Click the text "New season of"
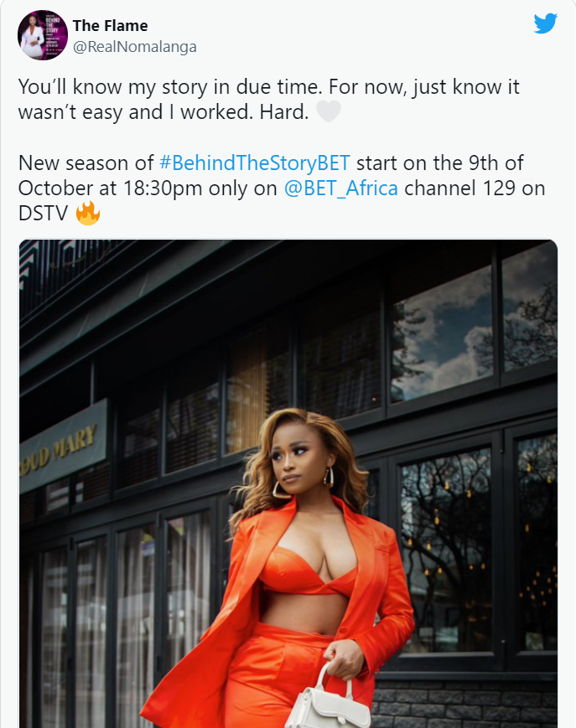576x728 pixels. [x=86, y=163]
